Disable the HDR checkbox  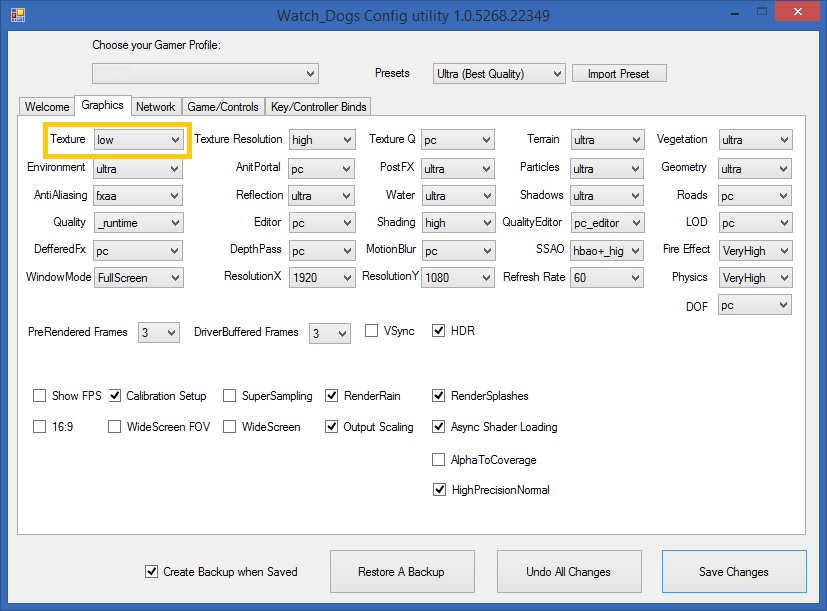pyautogui.click(x=438, y=331)
